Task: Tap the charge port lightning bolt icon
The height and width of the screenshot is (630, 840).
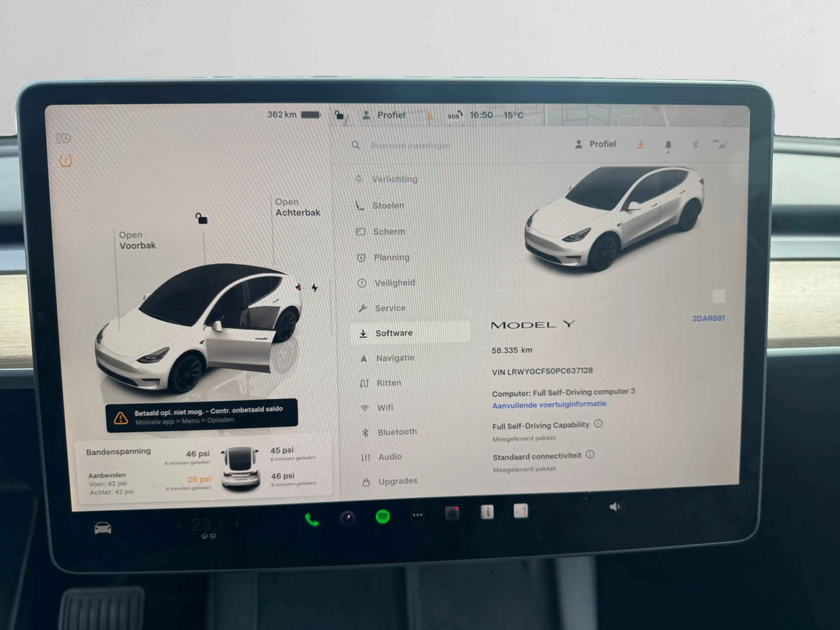Action: pyautogui.click(x=314, y=287)
